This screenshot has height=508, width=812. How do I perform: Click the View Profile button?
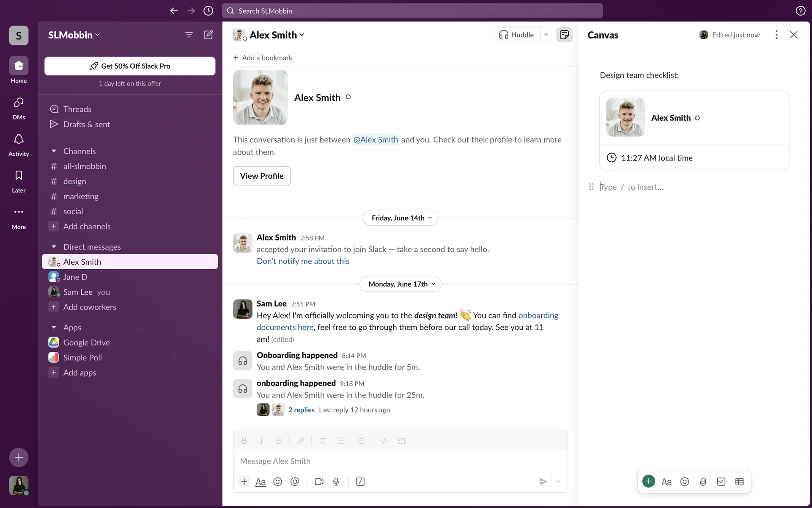tap(261, 176)
